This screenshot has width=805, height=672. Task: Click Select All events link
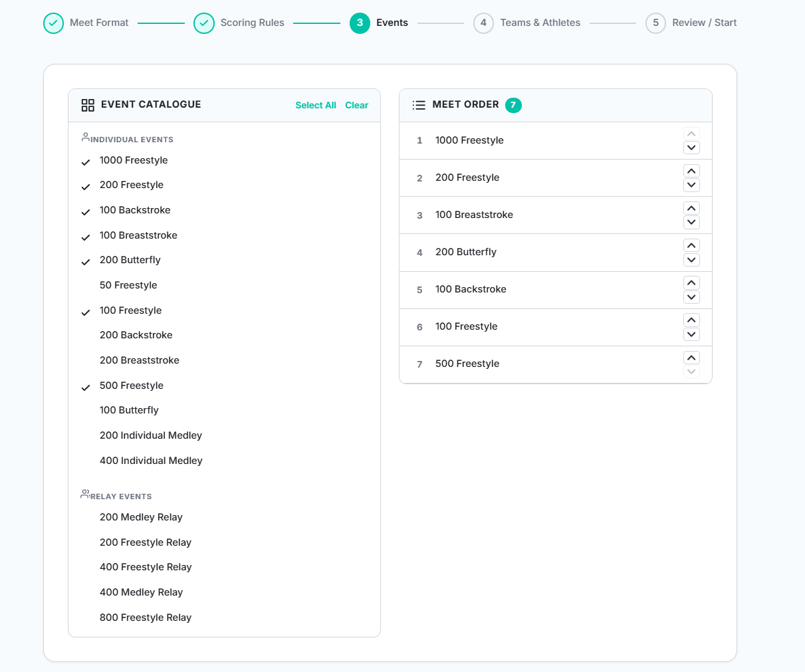[315, 105]
